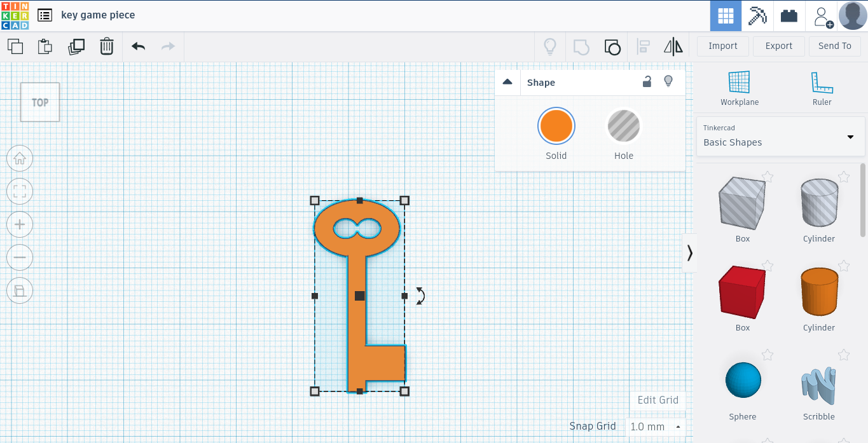Click the Duplicate and repeat icon
This screenshot has width=868, height=443.
tap(76, 46)
